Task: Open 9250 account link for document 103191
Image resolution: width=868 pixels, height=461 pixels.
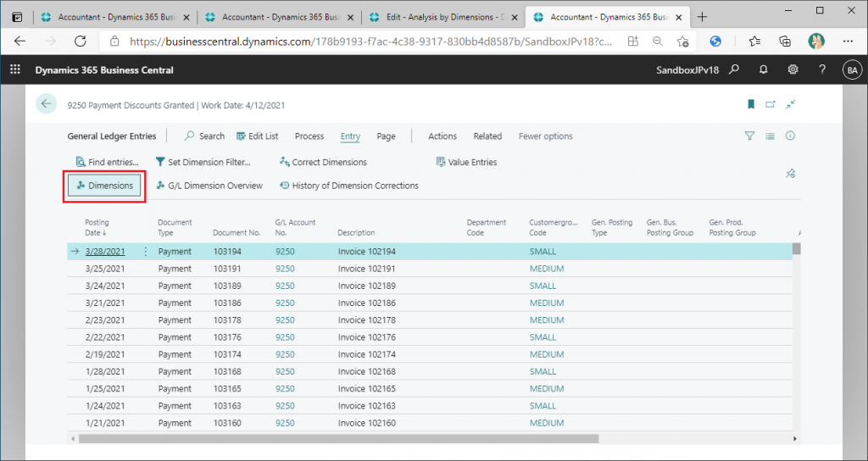Action: (x=285, y=269)
